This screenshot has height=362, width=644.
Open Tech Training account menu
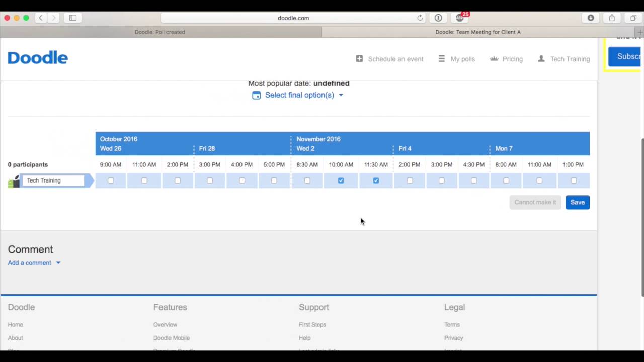point(570,59)
